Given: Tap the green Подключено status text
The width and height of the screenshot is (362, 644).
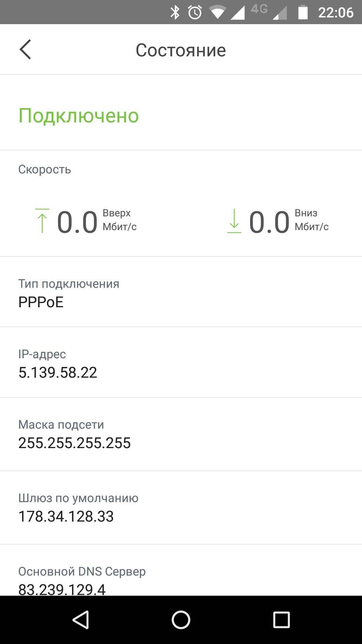Looking at the screenshot, I should tap(78, 116).
